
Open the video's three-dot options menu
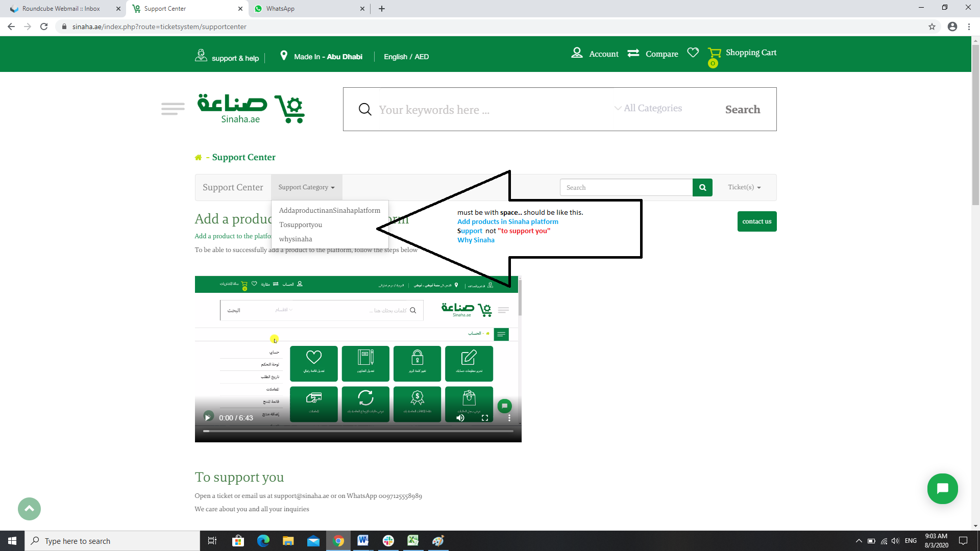click(x=509, y=418)
